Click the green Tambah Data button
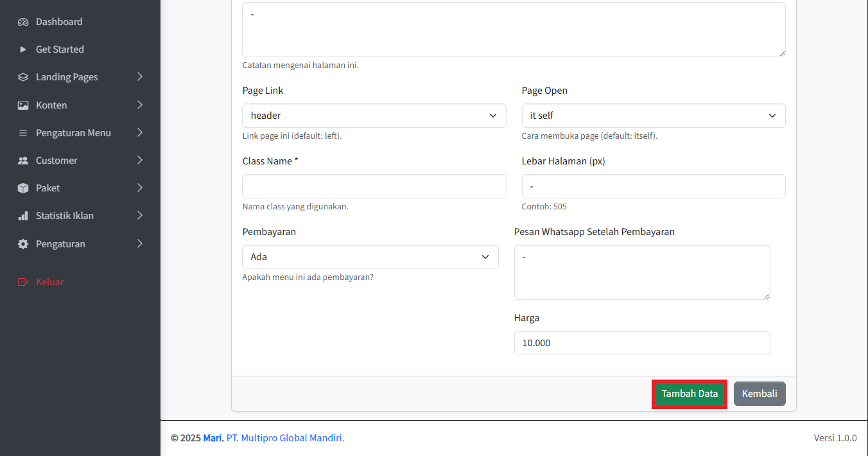Screen dimensions: 868x456 690,394
